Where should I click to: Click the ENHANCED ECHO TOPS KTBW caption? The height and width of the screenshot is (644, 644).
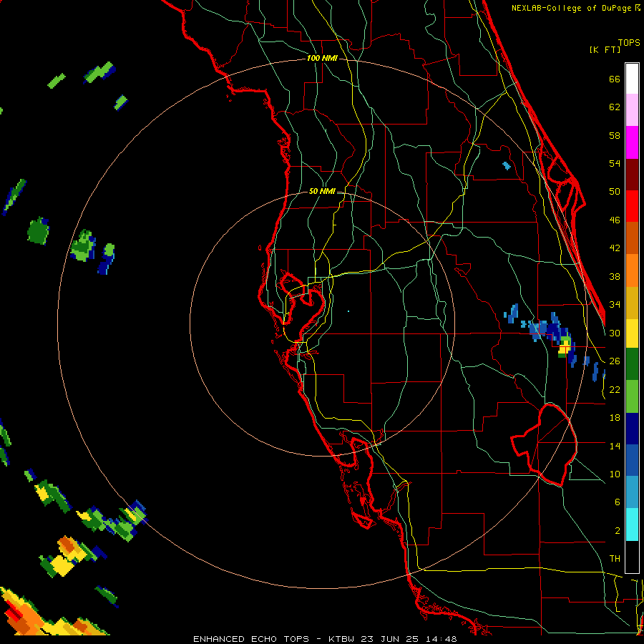pos(325,639)
